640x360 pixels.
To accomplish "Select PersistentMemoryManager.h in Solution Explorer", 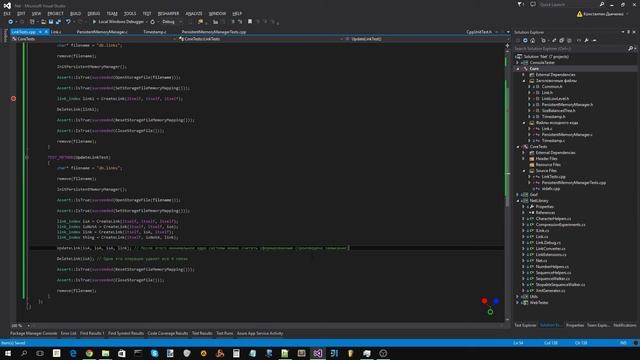I will (567, 104).
